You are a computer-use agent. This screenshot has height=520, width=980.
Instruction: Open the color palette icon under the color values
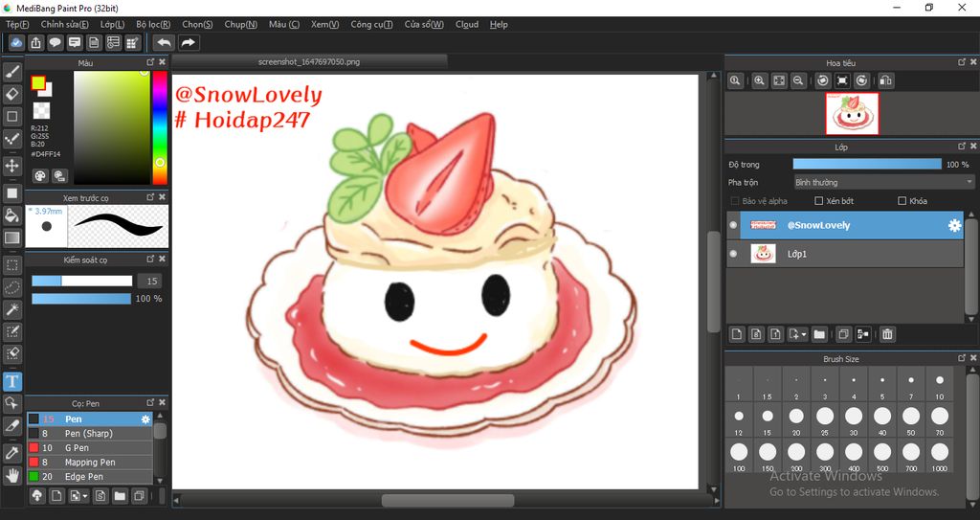coord(40,175)
